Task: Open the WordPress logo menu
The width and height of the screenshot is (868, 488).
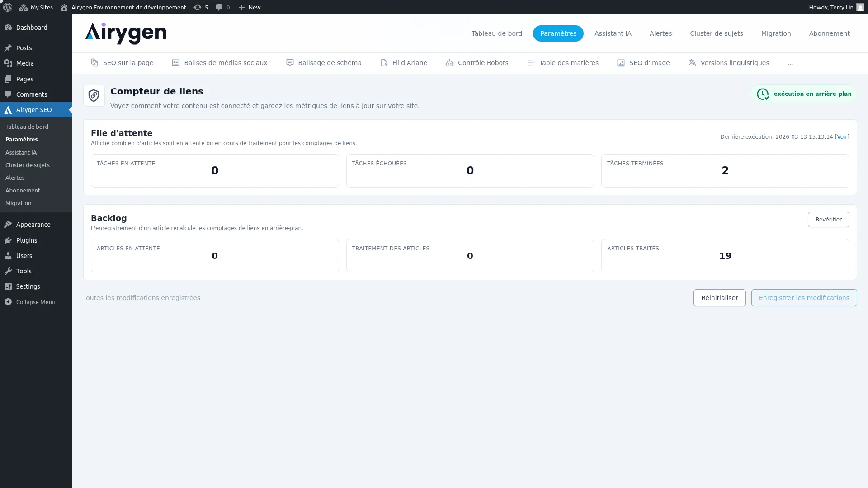Action: 8,7
